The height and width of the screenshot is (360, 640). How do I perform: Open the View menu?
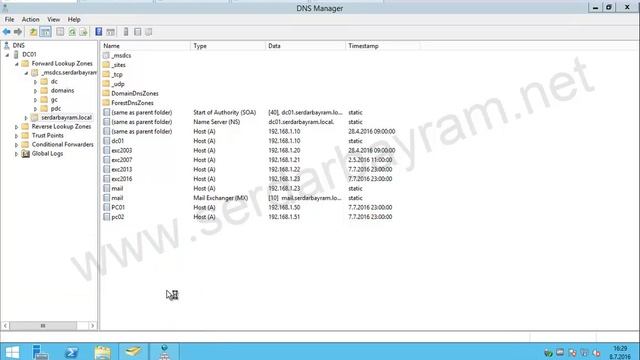[53, 19]
